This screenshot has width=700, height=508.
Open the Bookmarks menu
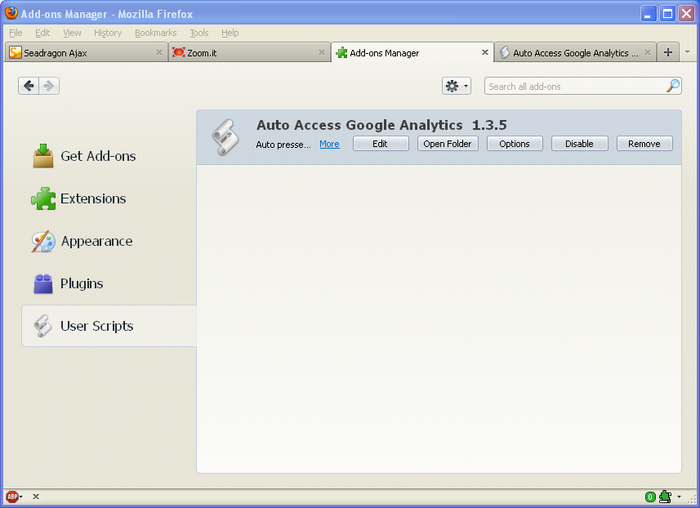(155, 33)
